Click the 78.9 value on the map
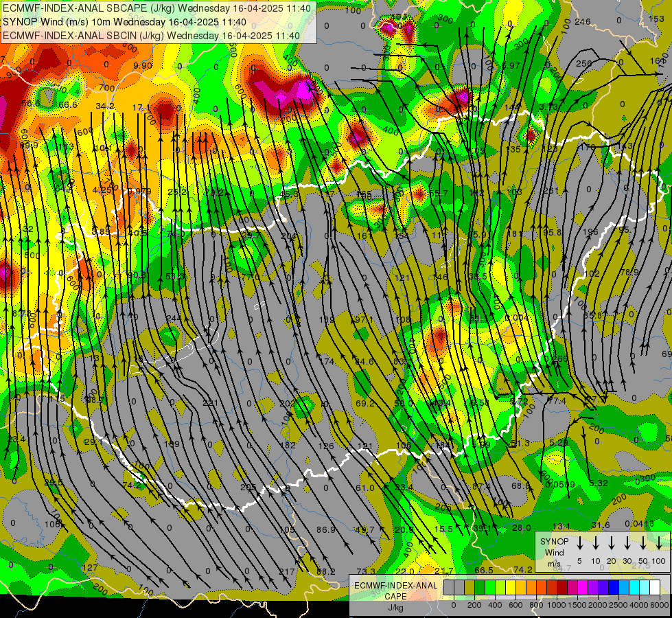This screenshot has width=672, height=618. (629, 273)
